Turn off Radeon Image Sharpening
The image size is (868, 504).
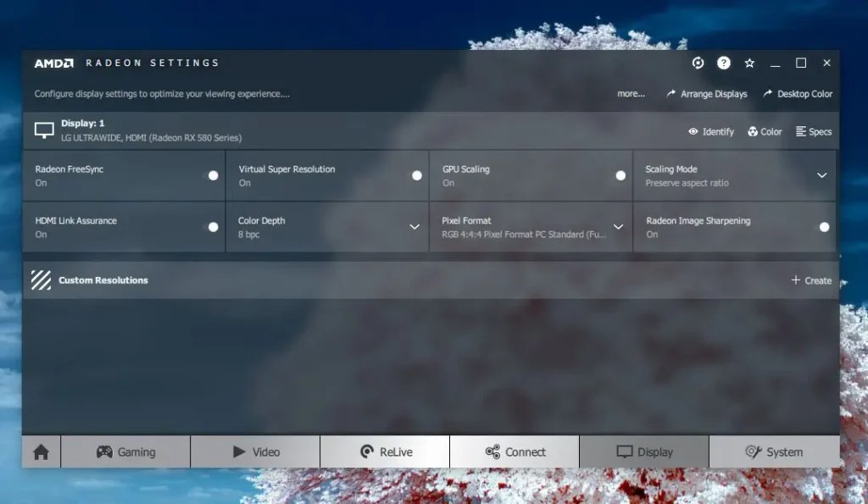(x=823, y=227)
